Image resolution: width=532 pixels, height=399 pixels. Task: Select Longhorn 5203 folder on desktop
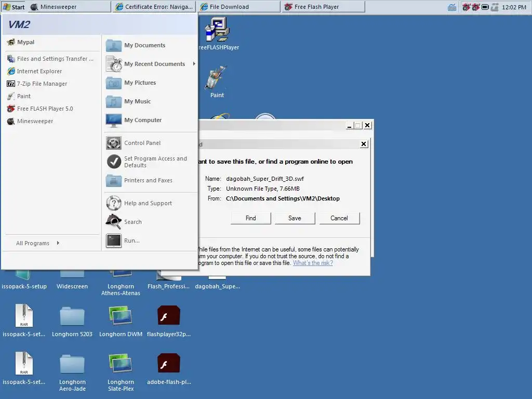(x=72, y=321)
